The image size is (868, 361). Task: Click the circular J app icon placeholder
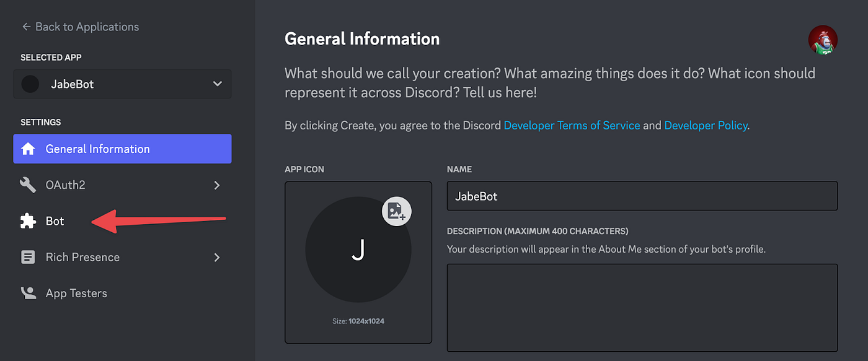[x=358, y=250]
